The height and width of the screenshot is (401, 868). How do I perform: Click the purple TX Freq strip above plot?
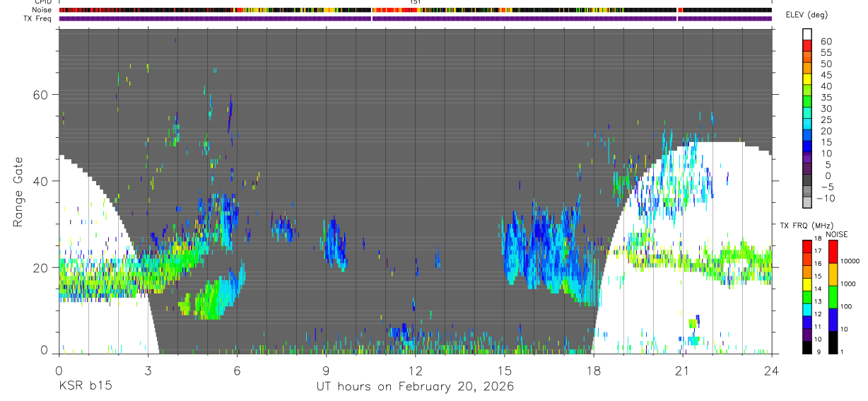[415, 18]
